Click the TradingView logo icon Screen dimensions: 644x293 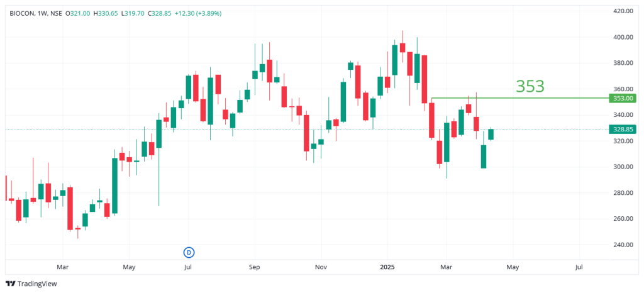point(10,284)
